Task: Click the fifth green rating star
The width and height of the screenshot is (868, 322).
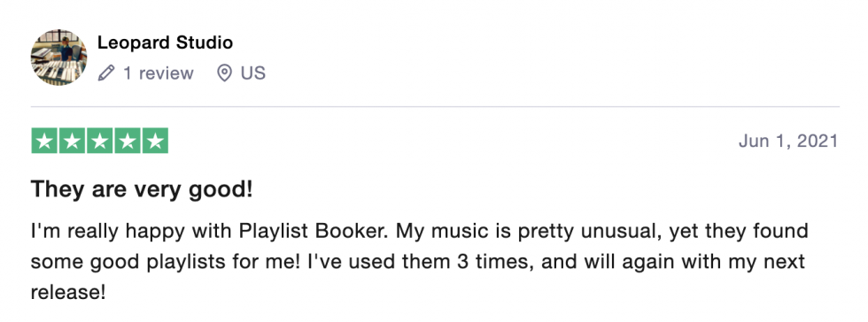Action: coord(155,141)
